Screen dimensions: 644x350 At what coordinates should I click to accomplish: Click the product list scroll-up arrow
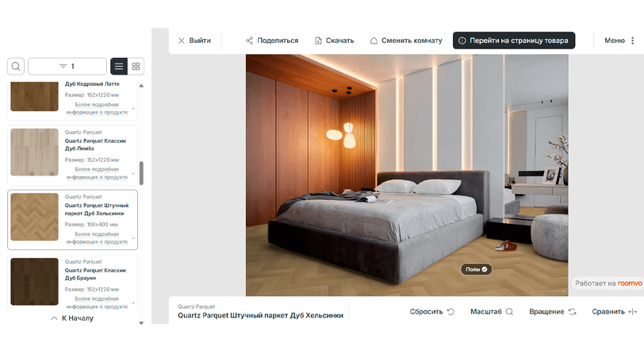141,86
